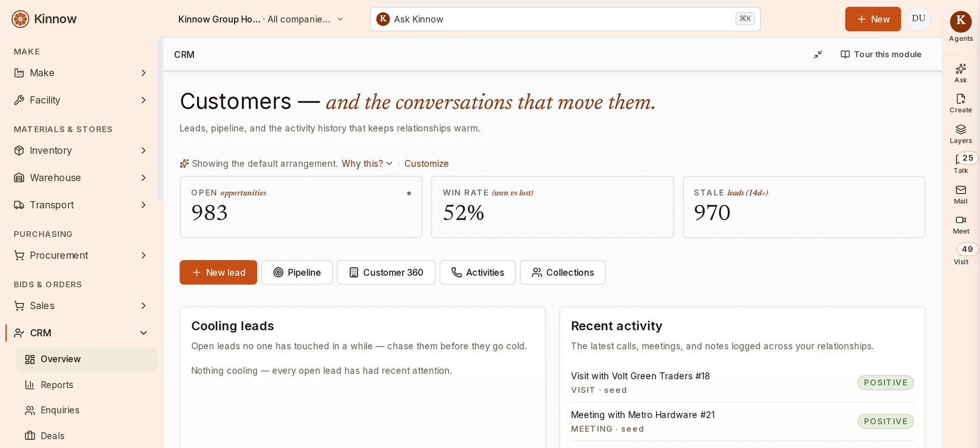This screenshot has width=980, height=448.
Task: Open the Create document icon
Action: 960,103
